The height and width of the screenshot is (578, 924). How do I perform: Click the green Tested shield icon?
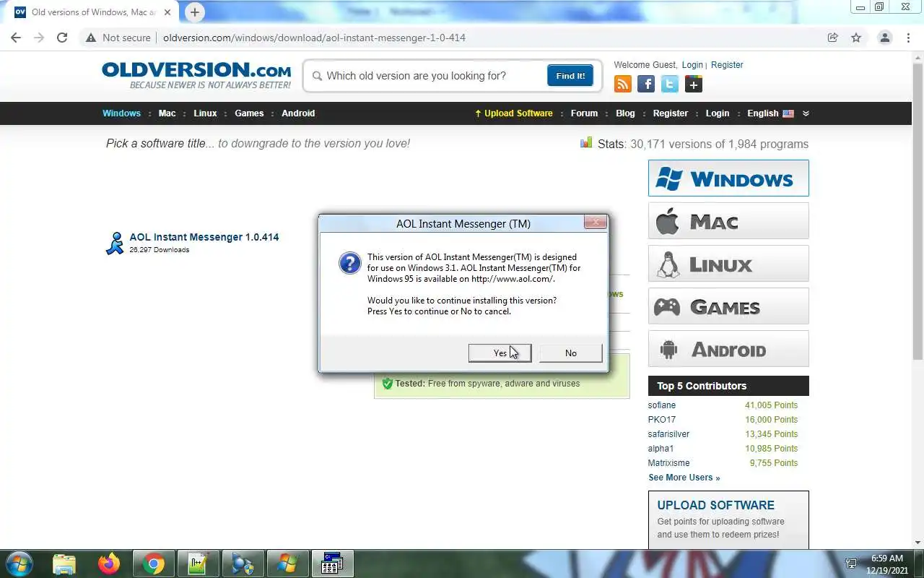387,384
